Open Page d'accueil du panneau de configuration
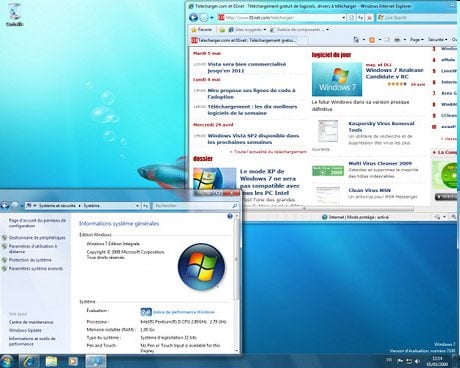 click(37, 223)
